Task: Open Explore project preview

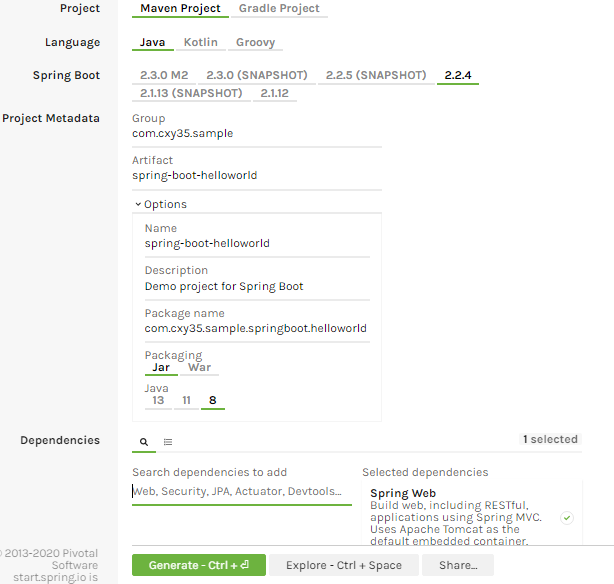Action: coord(344,565)
